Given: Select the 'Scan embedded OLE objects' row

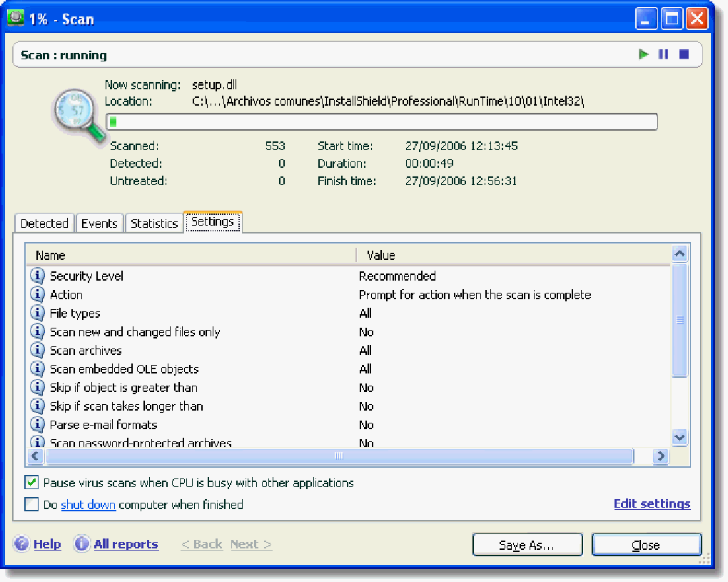Looking at the screenshot, I should tap(124, 368).
